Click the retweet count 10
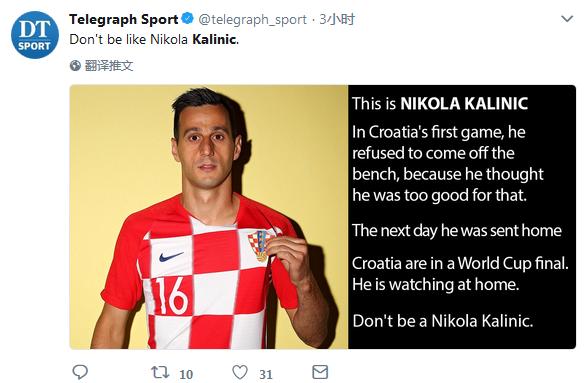The image size is (584, 383). click(x=186, y=374)
